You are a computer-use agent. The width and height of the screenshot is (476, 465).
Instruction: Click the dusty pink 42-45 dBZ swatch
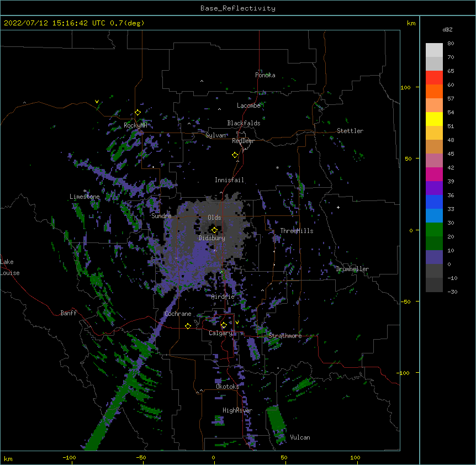pyautogui.click(x=434, y=161)
